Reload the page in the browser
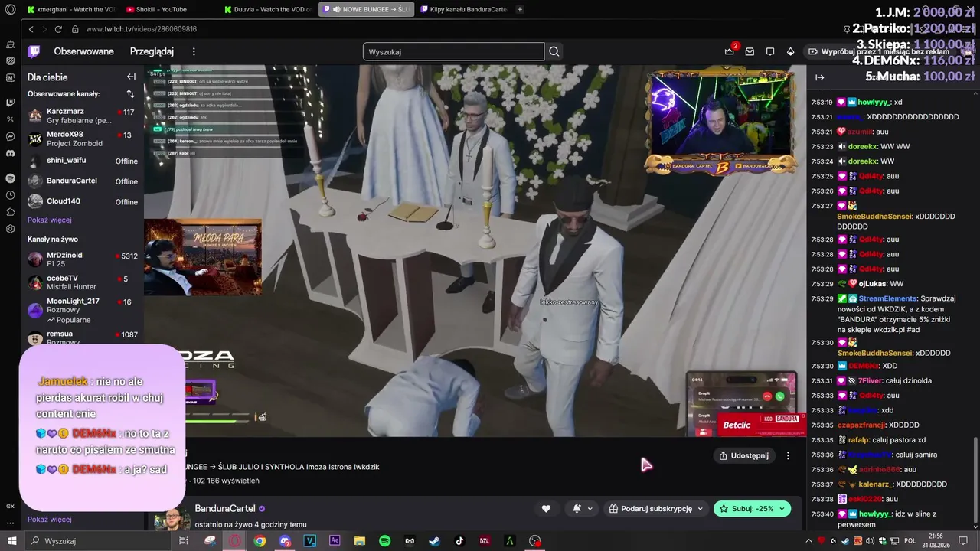Screen dimensions: 980x551 coord(58,29)
